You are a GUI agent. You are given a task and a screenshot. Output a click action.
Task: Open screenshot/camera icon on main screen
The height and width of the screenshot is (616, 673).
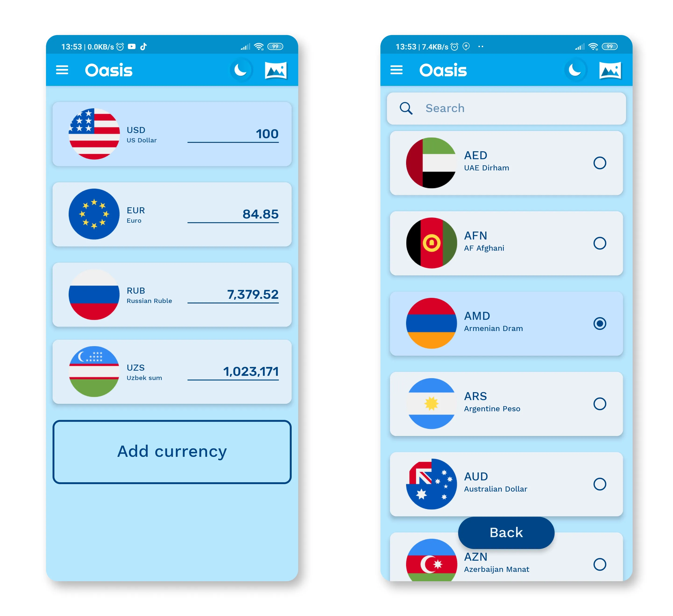pos(276,70)
